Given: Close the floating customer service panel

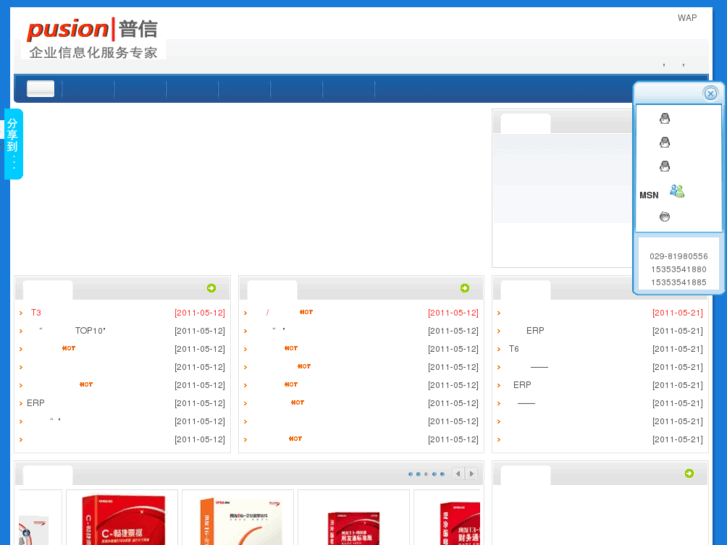Looking at the screenshot, I should pyautogui.click(x=710, y=94).
